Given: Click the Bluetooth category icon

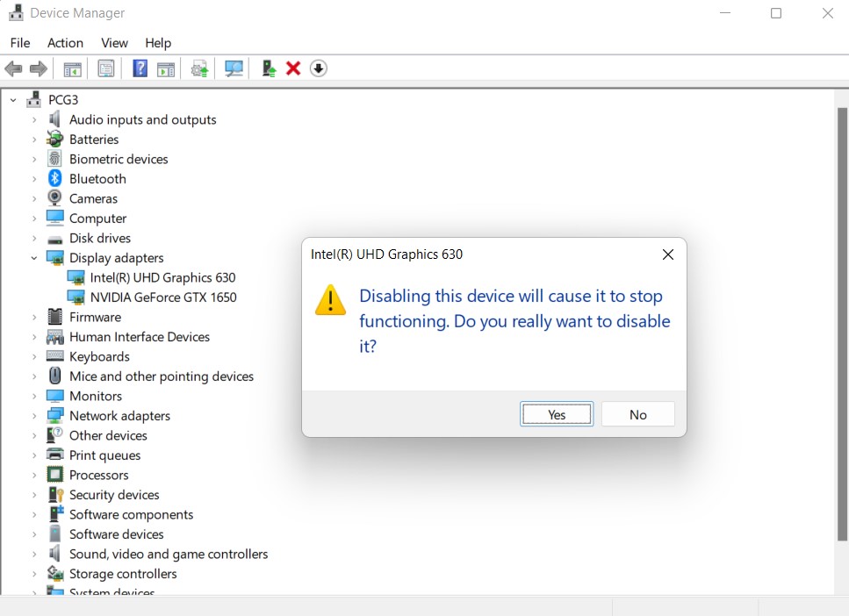Looking at the screenshot, I should (x=54, y=178).
